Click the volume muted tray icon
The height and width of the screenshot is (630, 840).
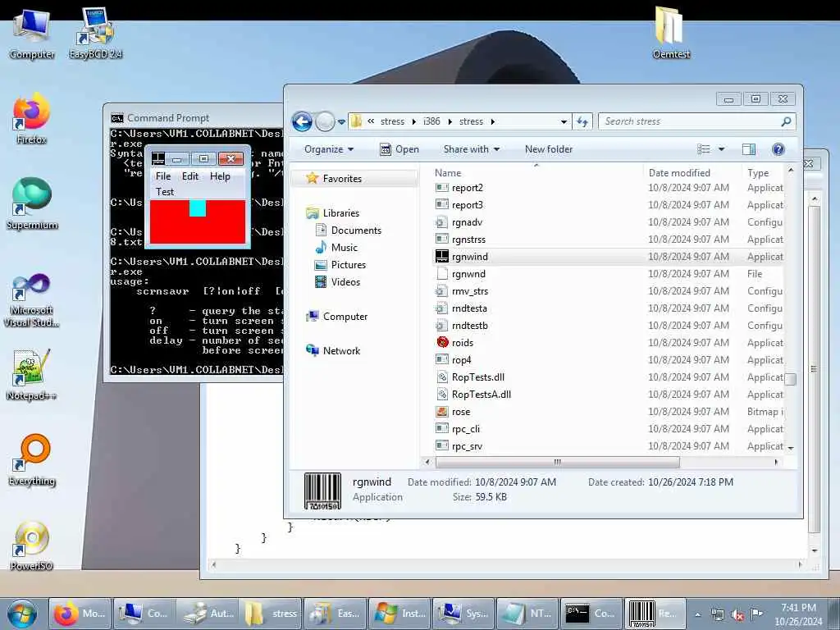point(737,615)
